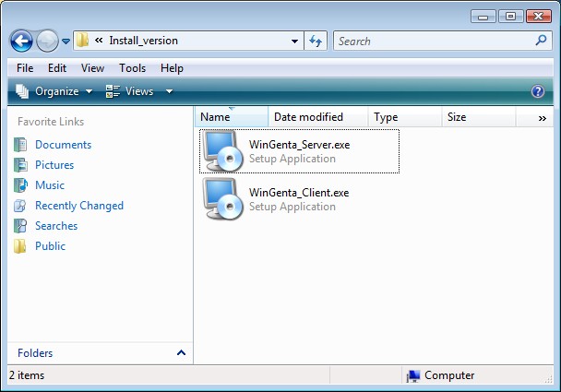The width and height of the screenshot is (561, 392).
Task: Open the Help question mark icon
Action: coord(539,91)
